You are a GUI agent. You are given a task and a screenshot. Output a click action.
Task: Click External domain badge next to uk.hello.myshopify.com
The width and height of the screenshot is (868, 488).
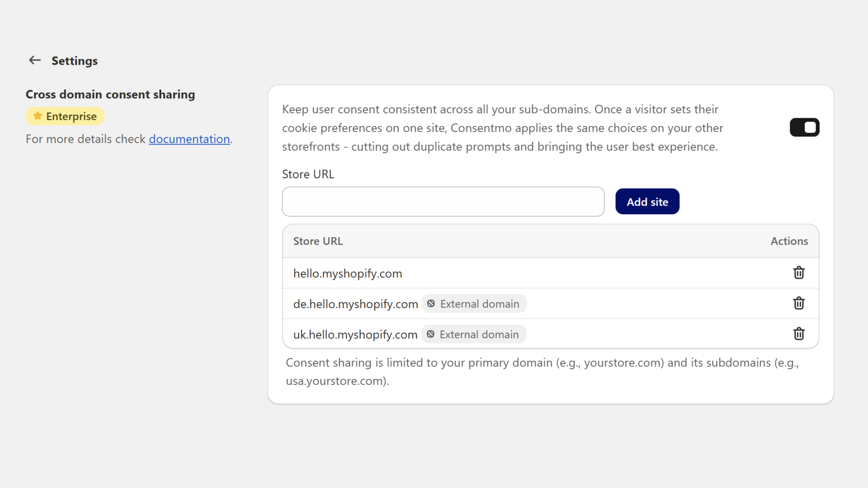(x=474, y=334)
